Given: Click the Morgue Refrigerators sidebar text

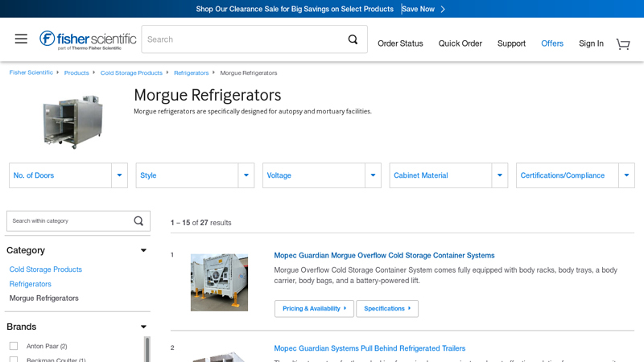Looking at the screenshot, I should point(44,298).
